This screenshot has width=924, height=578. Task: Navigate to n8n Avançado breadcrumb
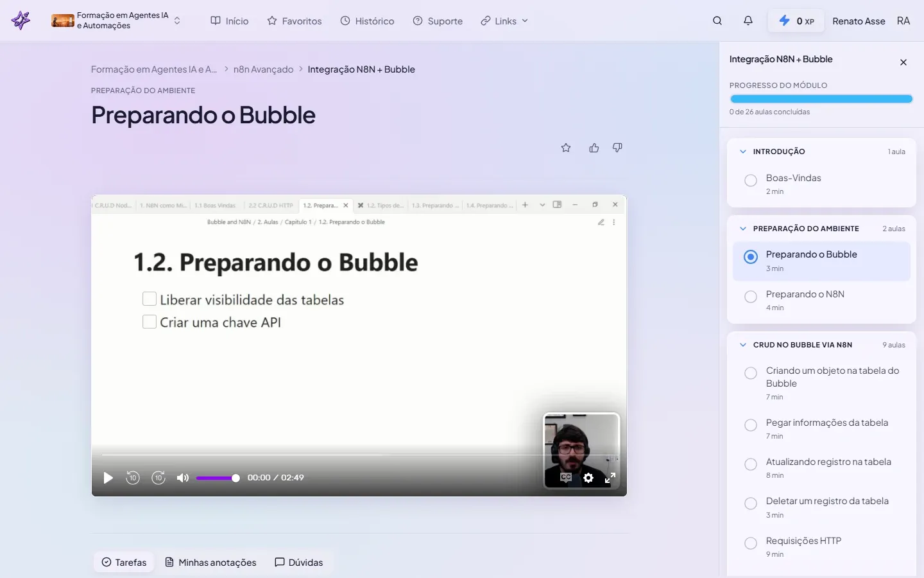tap(263, 69)
